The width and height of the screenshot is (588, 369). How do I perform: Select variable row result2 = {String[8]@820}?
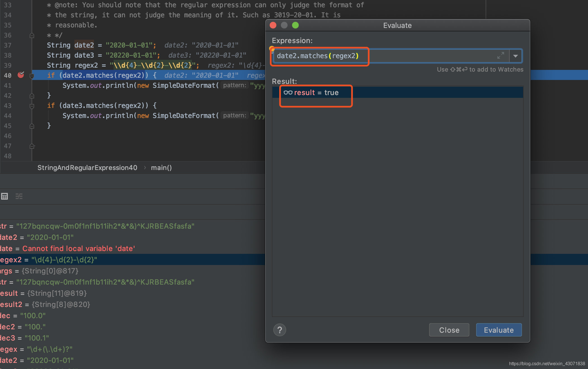click(133, 304)
